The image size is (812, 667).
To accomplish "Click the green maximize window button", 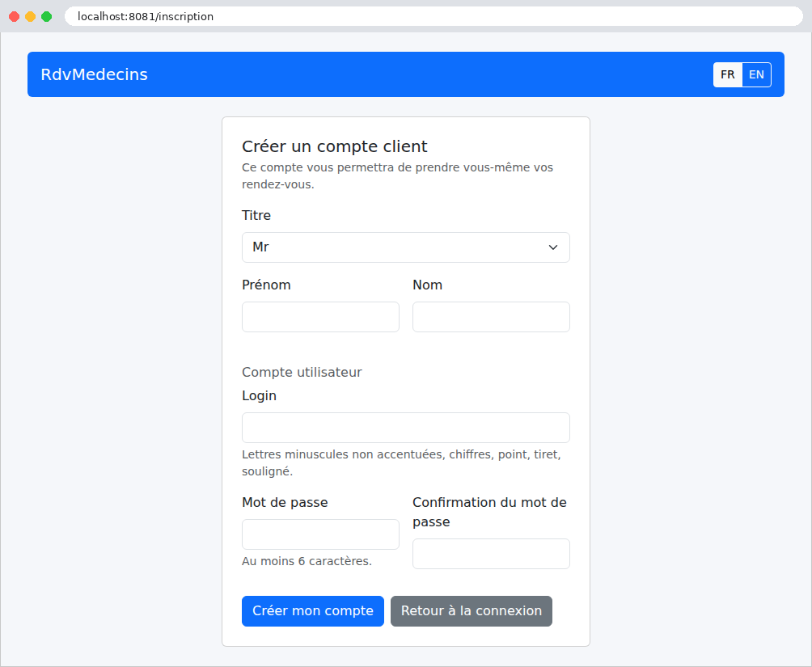I will [x=47, y=16].
